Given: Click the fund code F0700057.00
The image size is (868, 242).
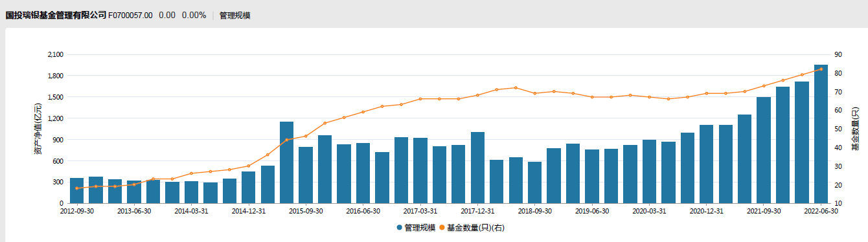Looking at the screenshot, I should tap(130, 15).
